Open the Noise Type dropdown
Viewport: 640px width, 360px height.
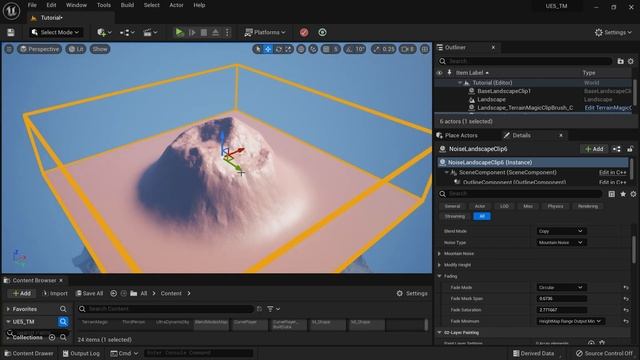tap(561, 242)
